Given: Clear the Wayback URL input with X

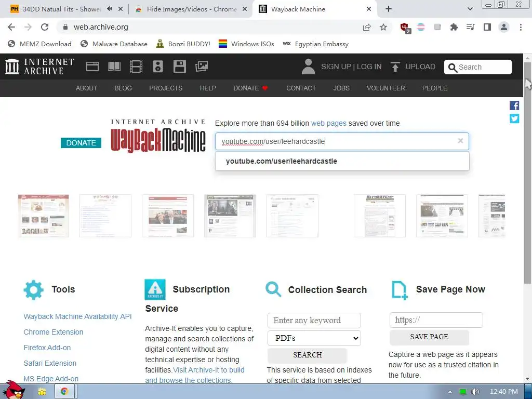Looking at the screenshot, I should coord(460,140).
